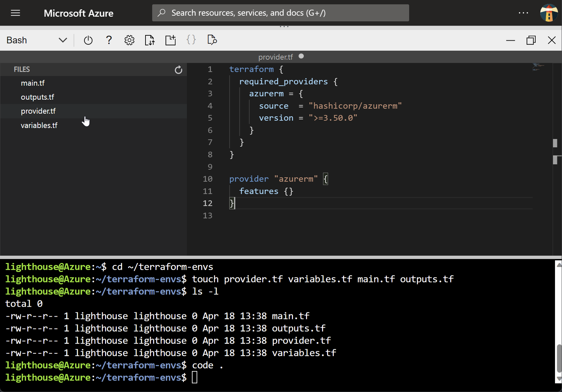Click the terminal prompt cursor
The width and height of the screenshot is (562, 392).
click(x=195, y=378)
